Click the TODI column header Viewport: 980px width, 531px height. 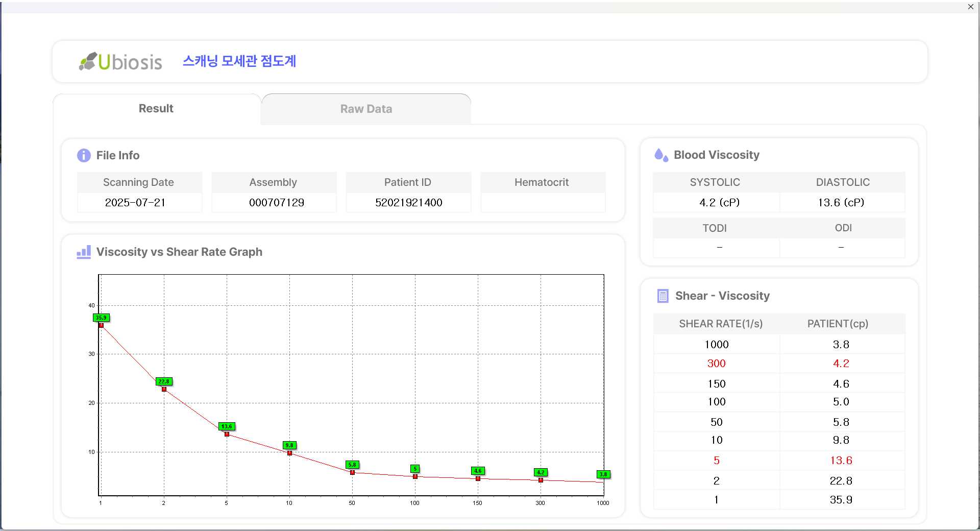click(x=714, y=228)
